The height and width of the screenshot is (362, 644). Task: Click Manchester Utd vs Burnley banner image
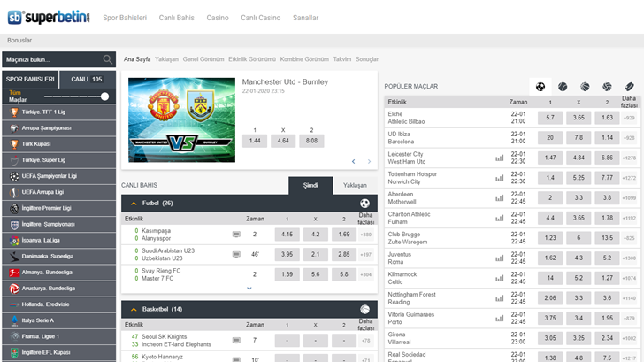pyautogui.click(x=181, y=120)
